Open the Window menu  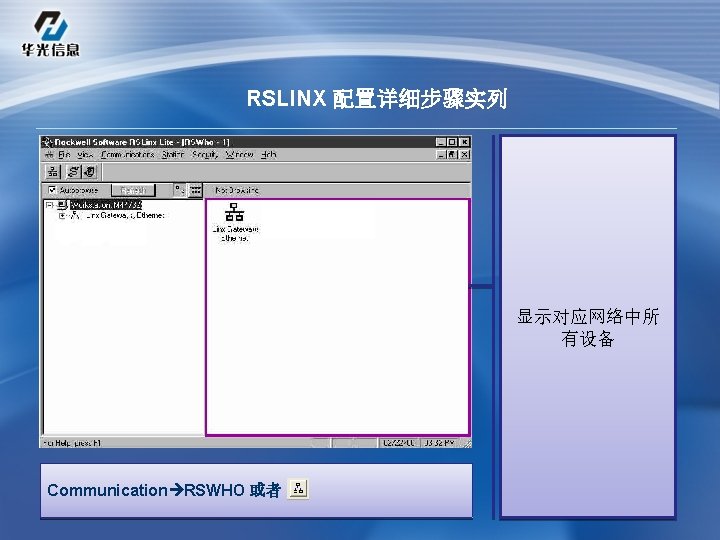point(240,155)
